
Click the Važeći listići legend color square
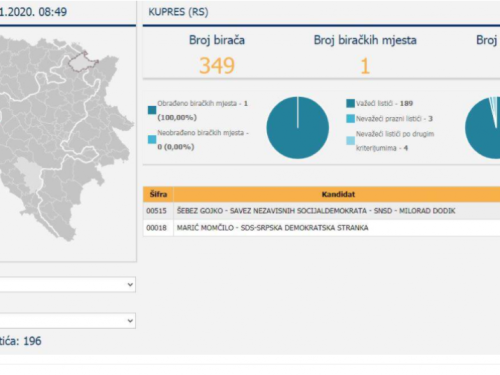pyautogui.click(x=350, y=103)
